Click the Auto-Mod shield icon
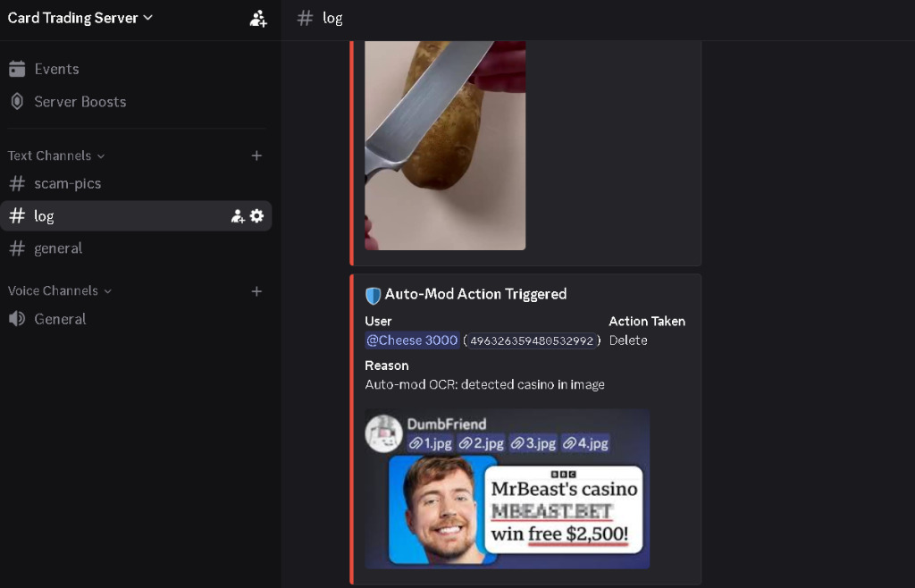 (373, 295)
